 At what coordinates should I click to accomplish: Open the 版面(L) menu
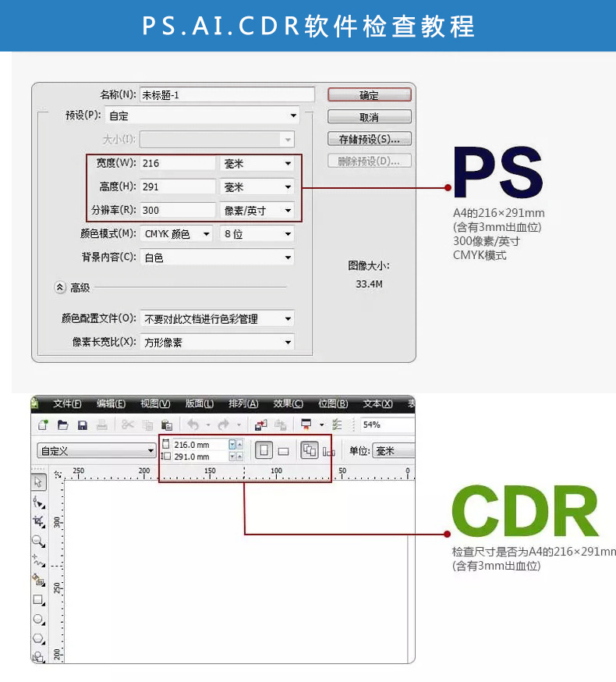click(x=200, y=404)
